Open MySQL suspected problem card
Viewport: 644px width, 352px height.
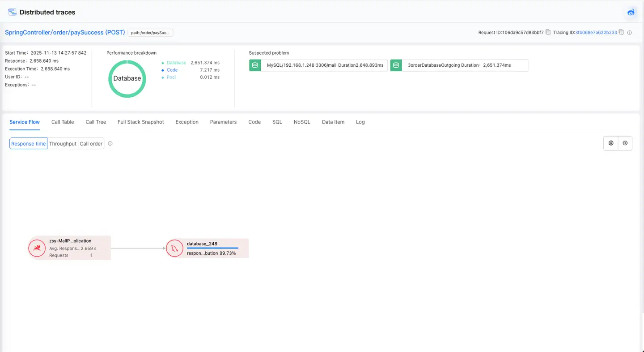(318, 65)
